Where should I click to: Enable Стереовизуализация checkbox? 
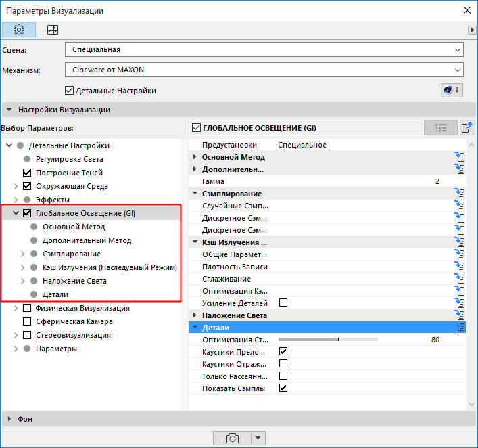(x=27, y=335)
